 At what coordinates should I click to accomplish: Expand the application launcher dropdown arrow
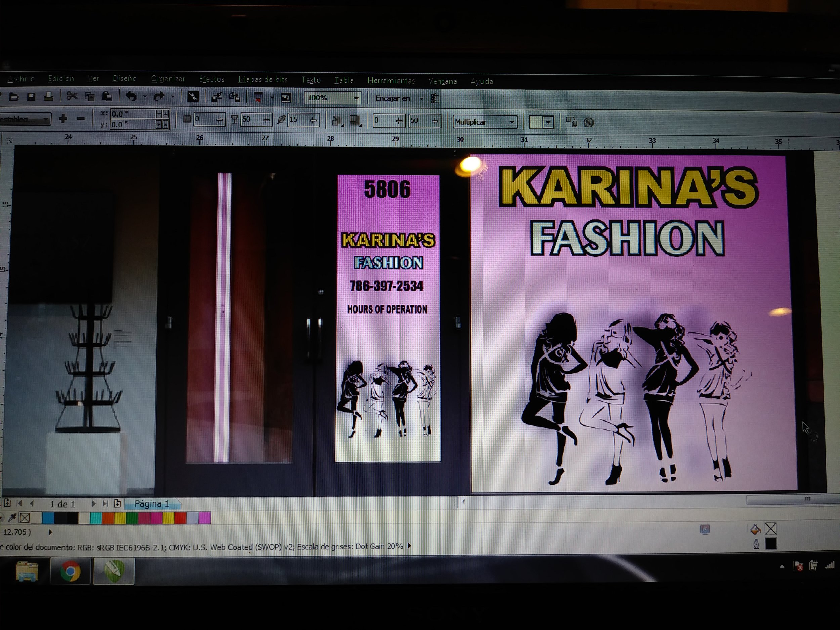click(x=272, y=98)
